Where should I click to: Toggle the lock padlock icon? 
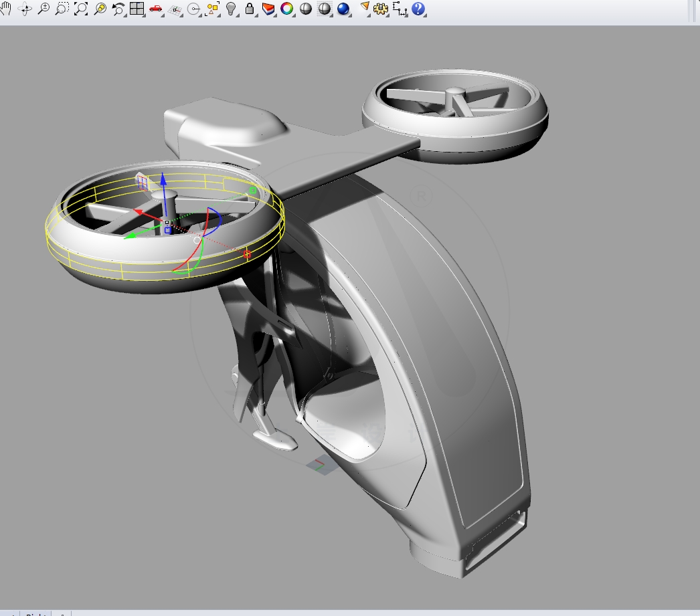248,9
